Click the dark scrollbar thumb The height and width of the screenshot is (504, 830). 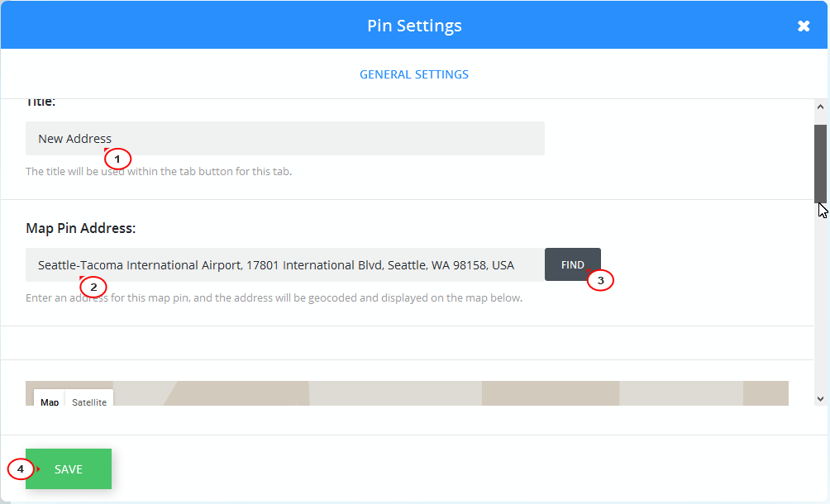click(x=820, y=164)
